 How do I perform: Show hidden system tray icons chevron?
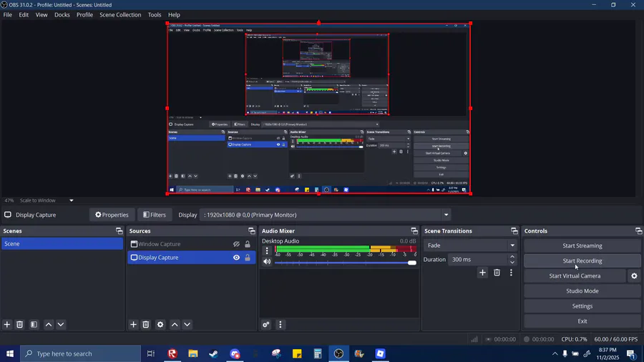click(555, 353)
